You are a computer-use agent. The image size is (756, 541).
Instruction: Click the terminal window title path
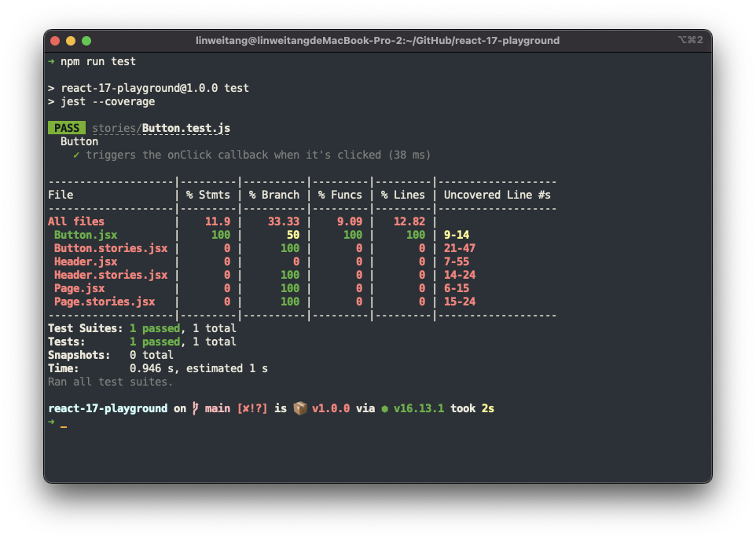[x=377, y=41]
